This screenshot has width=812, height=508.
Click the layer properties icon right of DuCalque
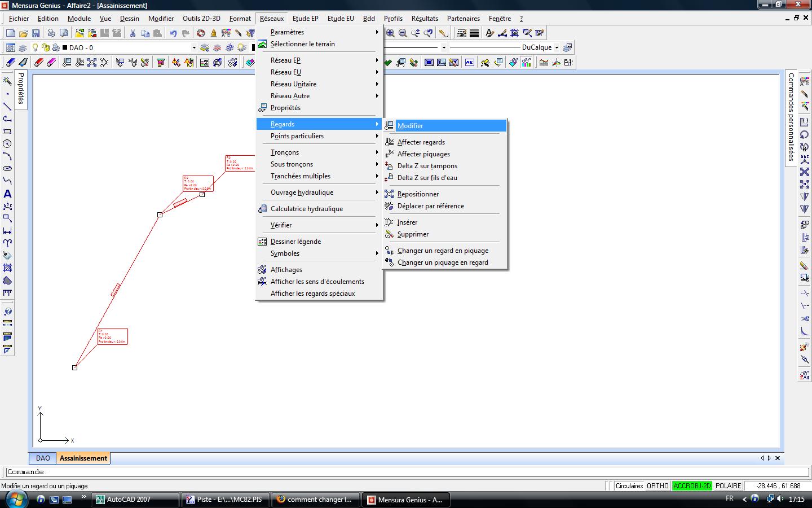click(x=568, y=47)
